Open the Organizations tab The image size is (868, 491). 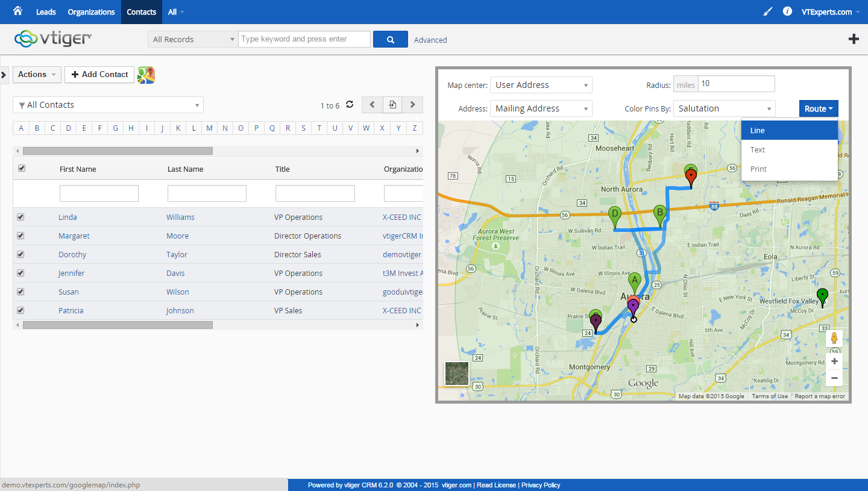[91, 12]
